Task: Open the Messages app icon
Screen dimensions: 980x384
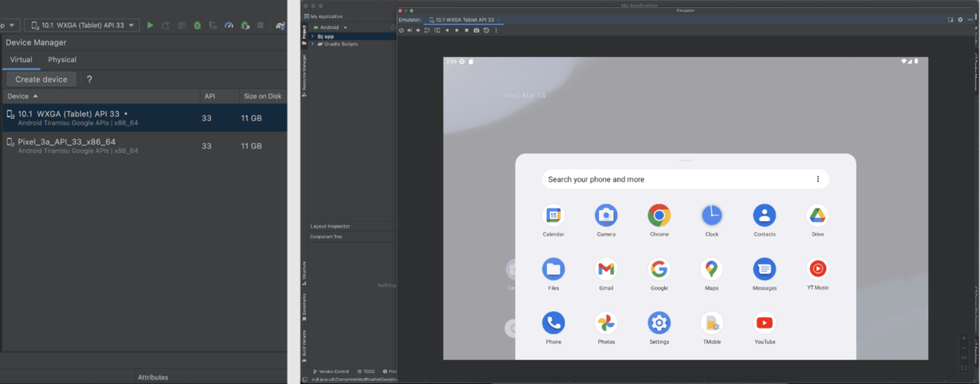Action: point(764,269)
